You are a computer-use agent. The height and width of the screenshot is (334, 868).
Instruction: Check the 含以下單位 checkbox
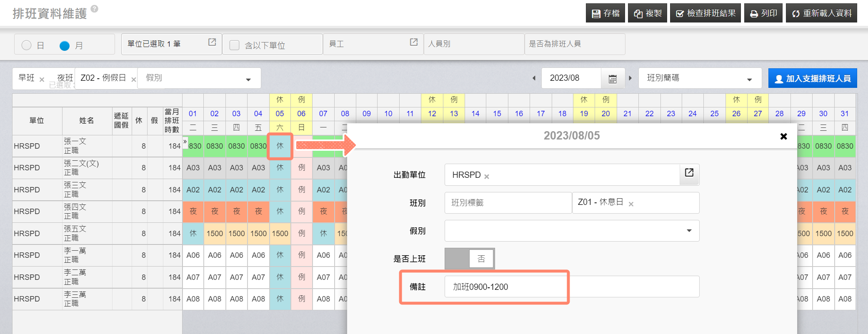pyautogui.click(x=235, y=45)
